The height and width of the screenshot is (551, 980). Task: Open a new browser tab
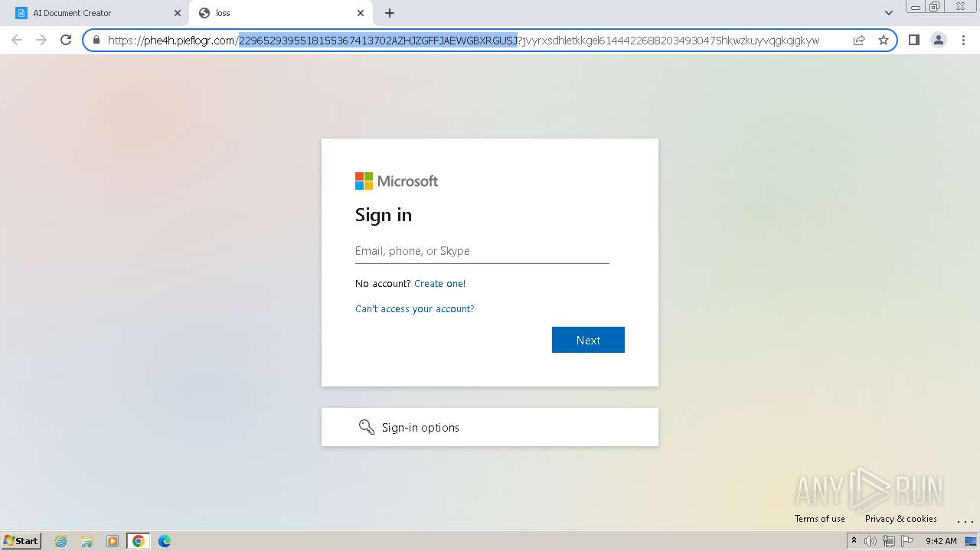click(x=390, y=13)
